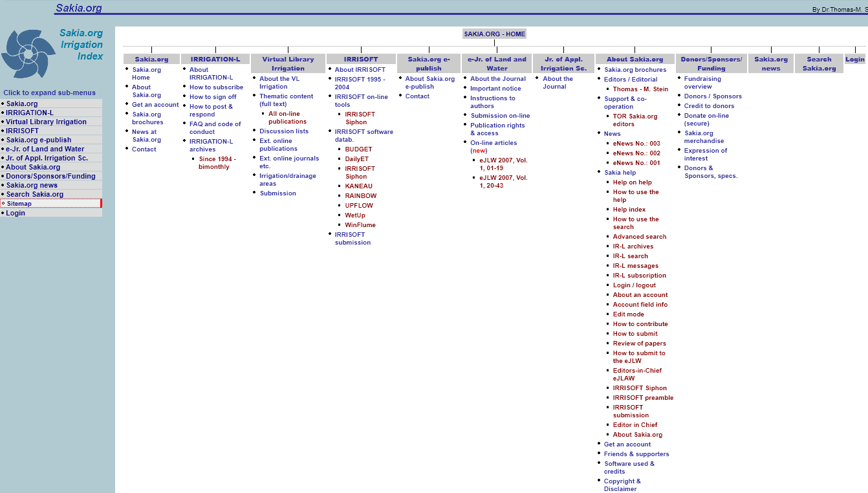Viewport: 868px width, 493px height.
Task: Click the Advanced search help link
Action: (x=639, y=237)
